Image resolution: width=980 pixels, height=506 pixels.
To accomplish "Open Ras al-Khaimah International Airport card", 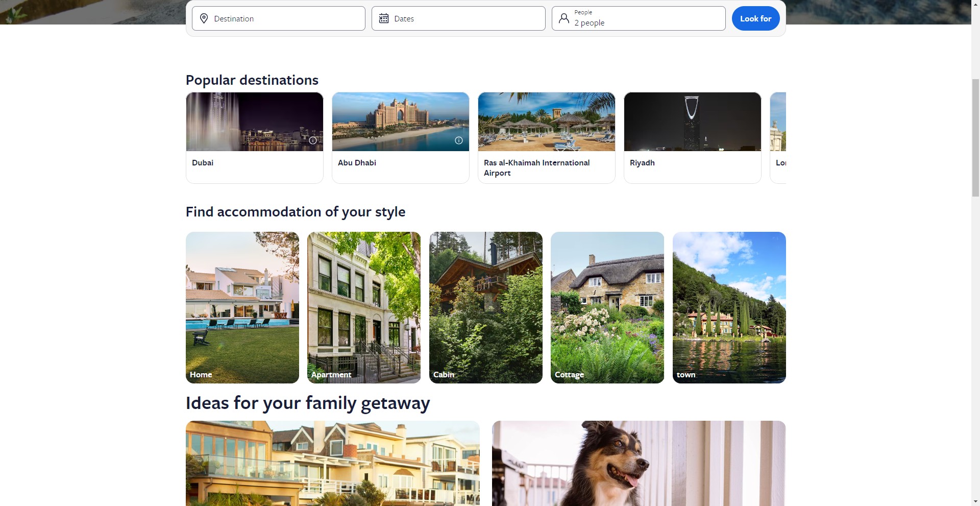I will (x=547, y=138).
